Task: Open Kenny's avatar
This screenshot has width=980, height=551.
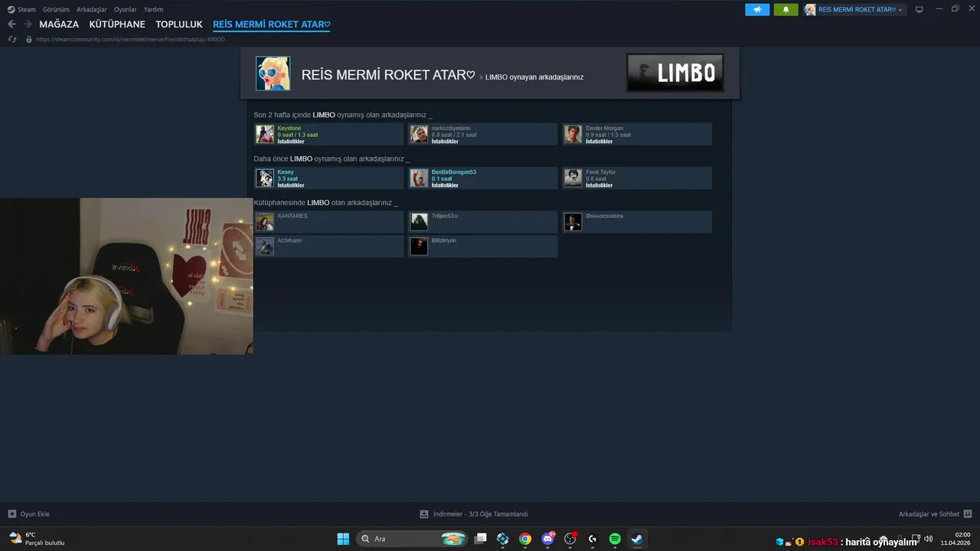Action: (265, 178)
